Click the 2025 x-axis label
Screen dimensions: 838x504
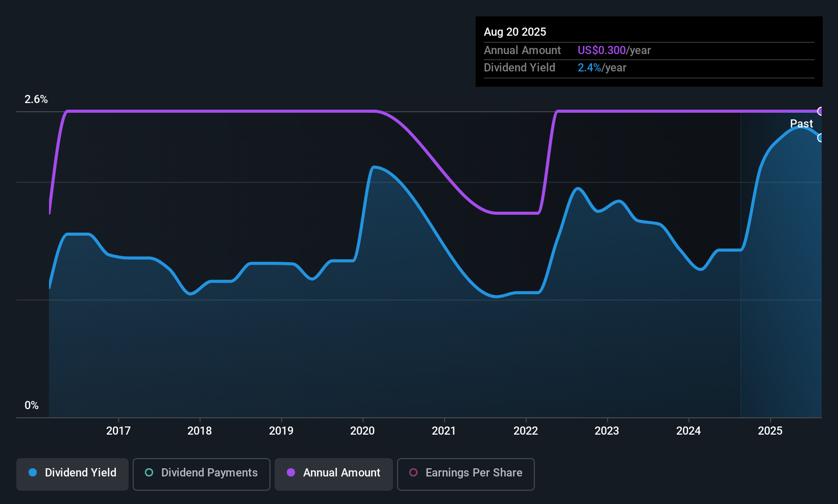point(770,431)
